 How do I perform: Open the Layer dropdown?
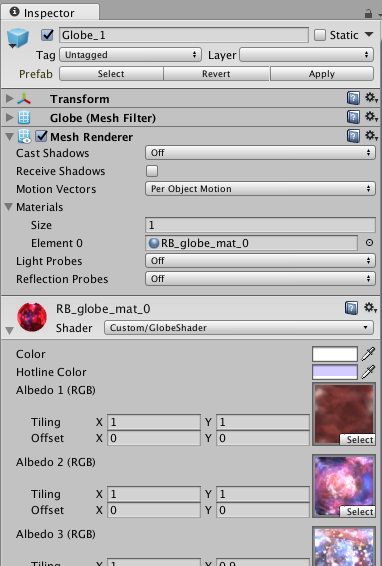click(x=306, y=55)
